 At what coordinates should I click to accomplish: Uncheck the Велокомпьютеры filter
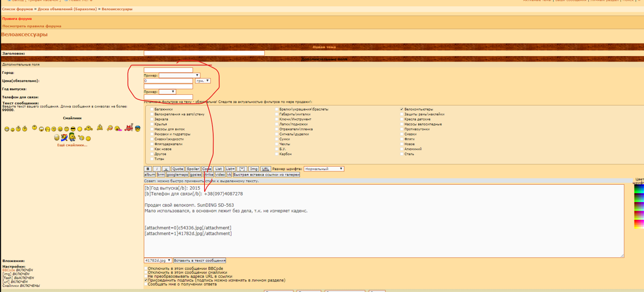402,109
